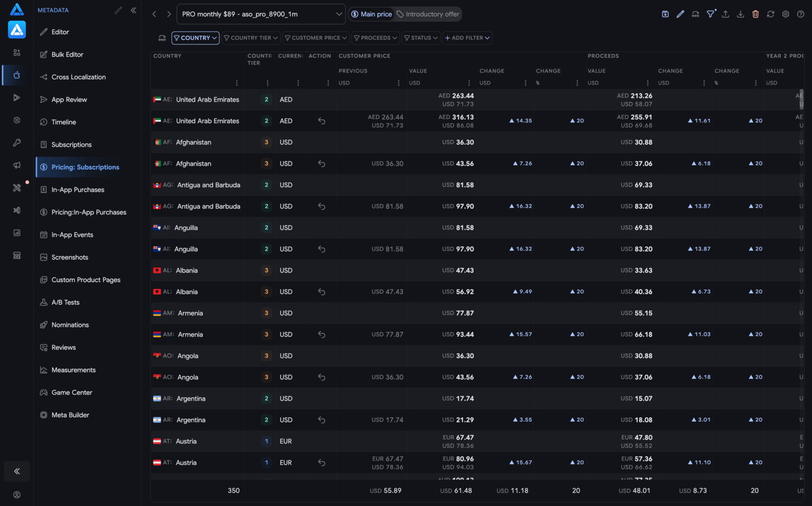Revert the Afghanistan price change
Viewport: 812px width, 506px height.
click(321, 164)
